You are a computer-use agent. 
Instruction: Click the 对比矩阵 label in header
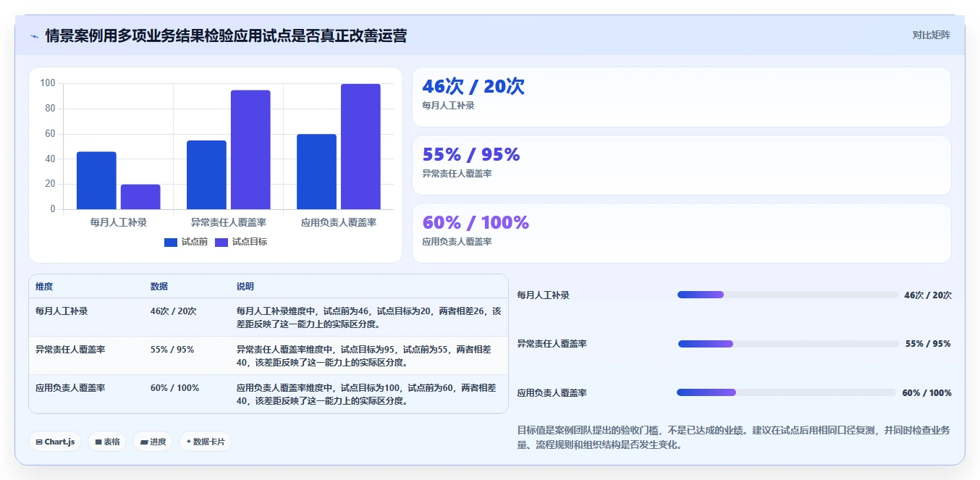click(x=932, y=35)
